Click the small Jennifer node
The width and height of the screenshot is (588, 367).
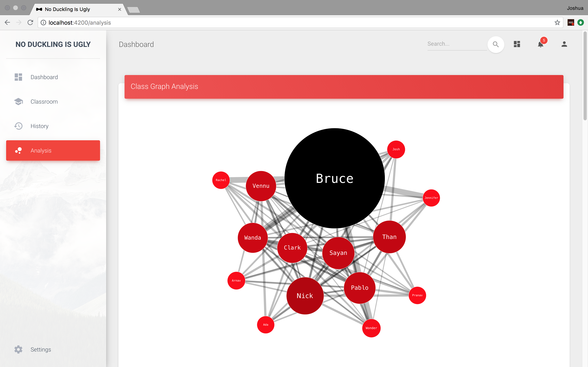pyautogui.click(x=431, y=198)
